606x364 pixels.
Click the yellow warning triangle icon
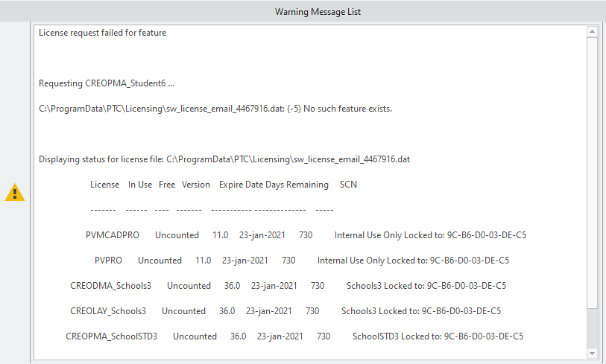(x=15, y=192)
